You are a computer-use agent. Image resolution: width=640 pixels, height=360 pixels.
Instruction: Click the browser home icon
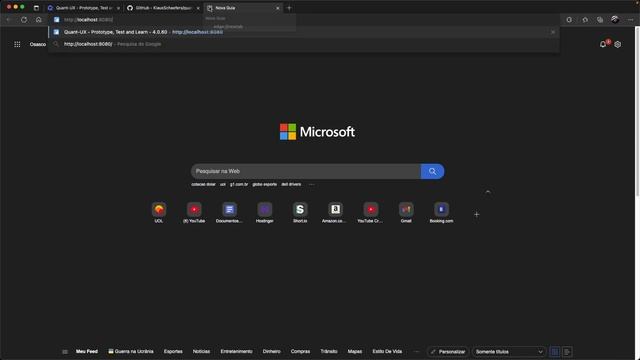[38, 19]
